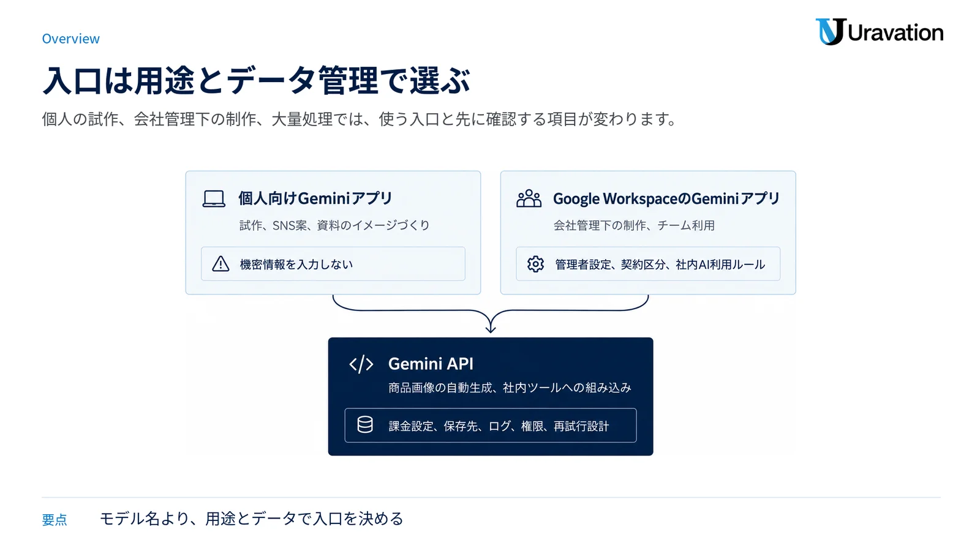Click the Uravation wordmark text
The image size is (980, 551).
pos(895,32)
